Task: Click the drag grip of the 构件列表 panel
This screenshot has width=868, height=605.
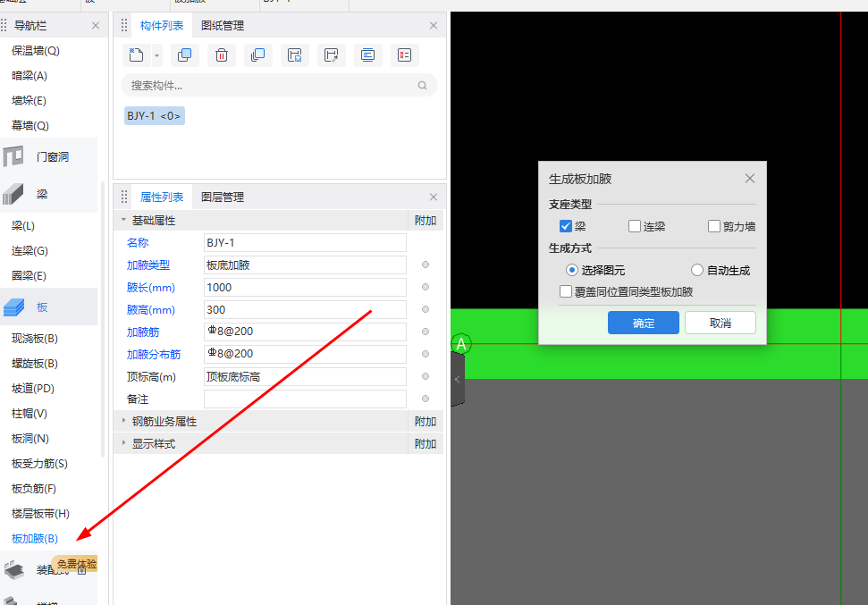Action: (124, 25)
